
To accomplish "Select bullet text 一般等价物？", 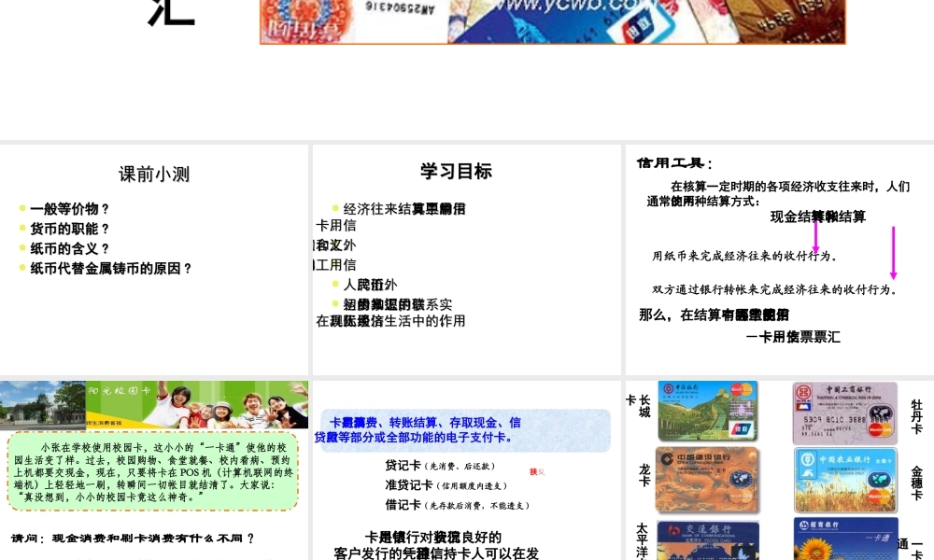I will coord(70,209).
